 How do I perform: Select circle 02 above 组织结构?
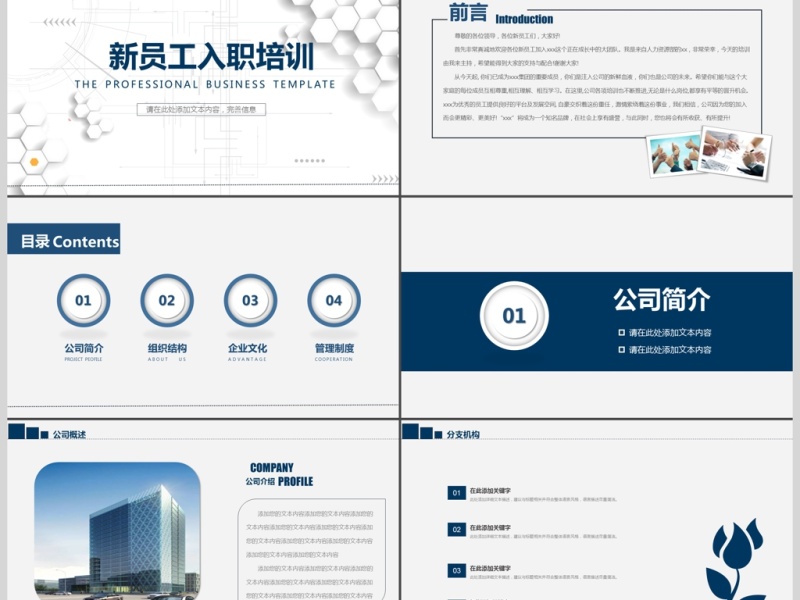tap(167, 300)
